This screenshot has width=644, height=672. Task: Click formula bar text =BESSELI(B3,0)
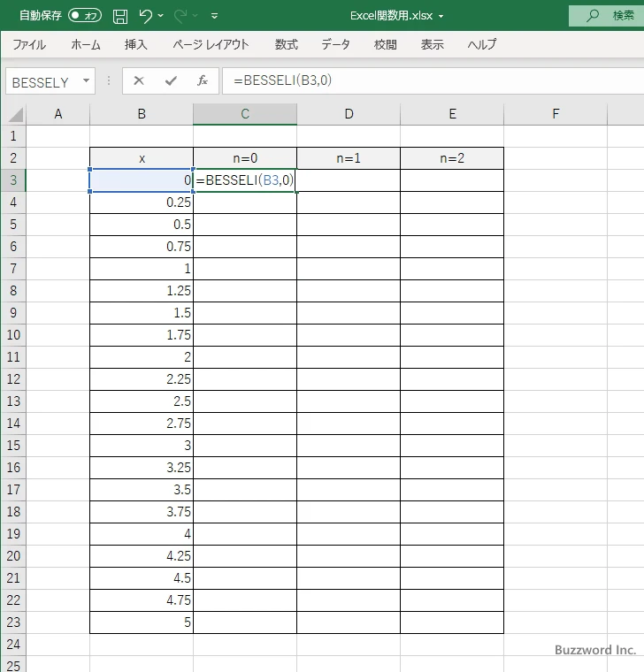282,80
